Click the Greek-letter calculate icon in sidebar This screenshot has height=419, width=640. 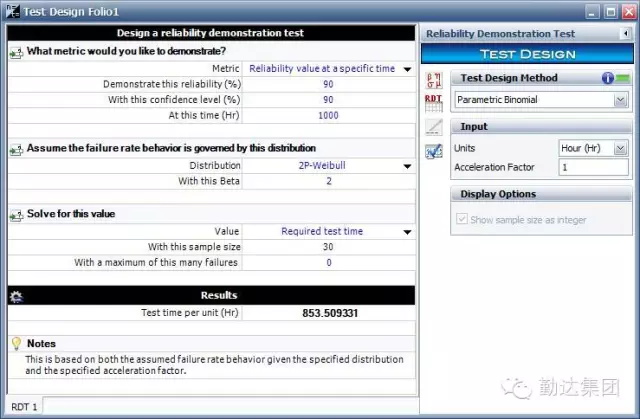(x=433, y=79)
